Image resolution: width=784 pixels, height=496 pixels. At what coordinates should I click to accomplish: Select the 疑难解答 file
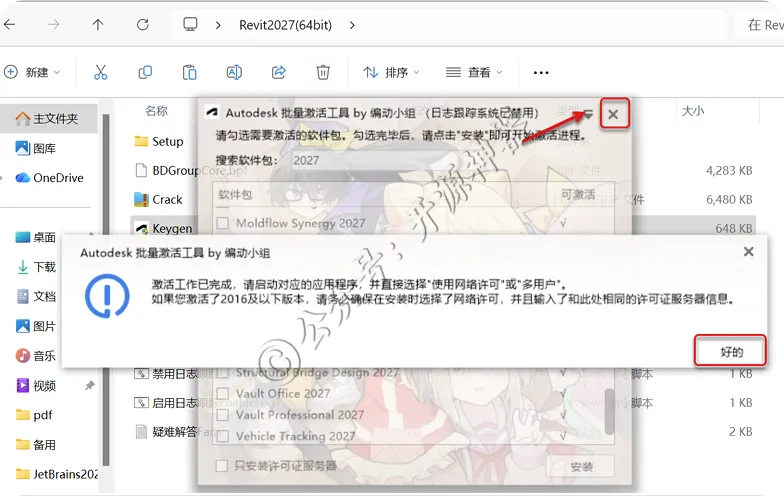click(x=167, y=432)
